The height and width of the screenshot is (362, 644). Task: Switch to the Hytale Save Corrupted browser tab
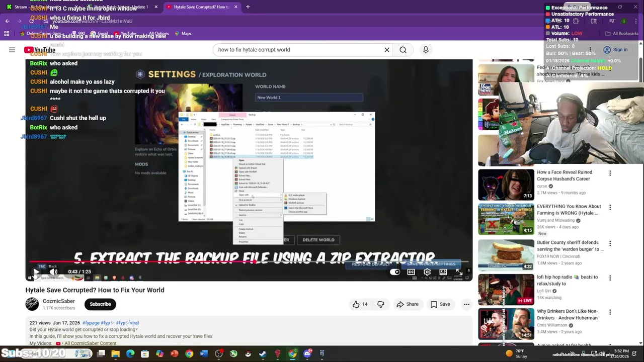click(200, 7)
